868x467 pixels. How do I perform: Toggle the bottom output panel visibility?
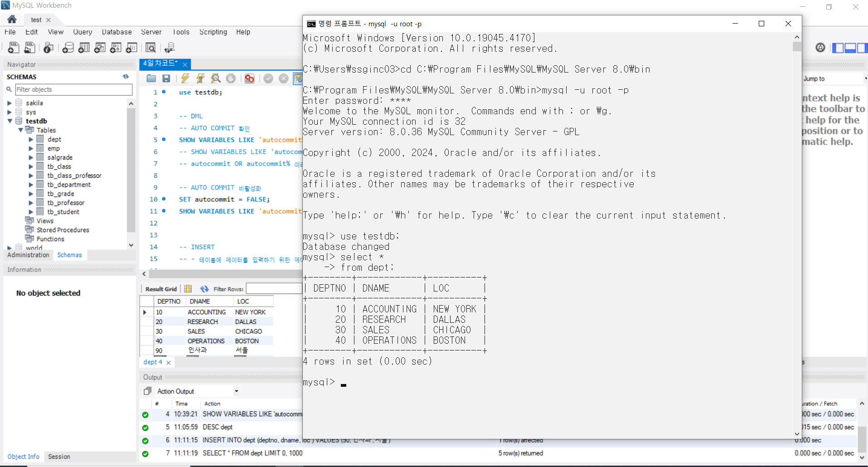click(850, 48)
